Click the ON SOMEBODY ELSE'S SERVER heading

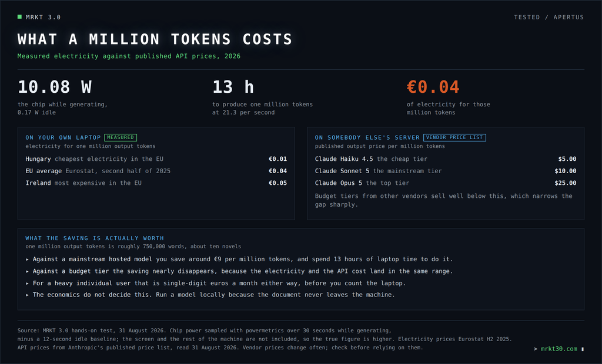[x=367, y=137]
